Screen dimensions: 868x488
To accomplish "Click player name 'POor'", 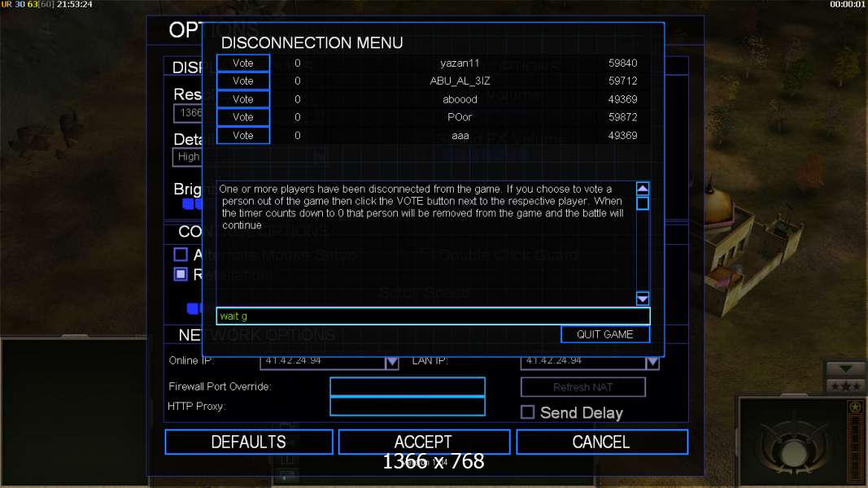I will tap(460, 117).
